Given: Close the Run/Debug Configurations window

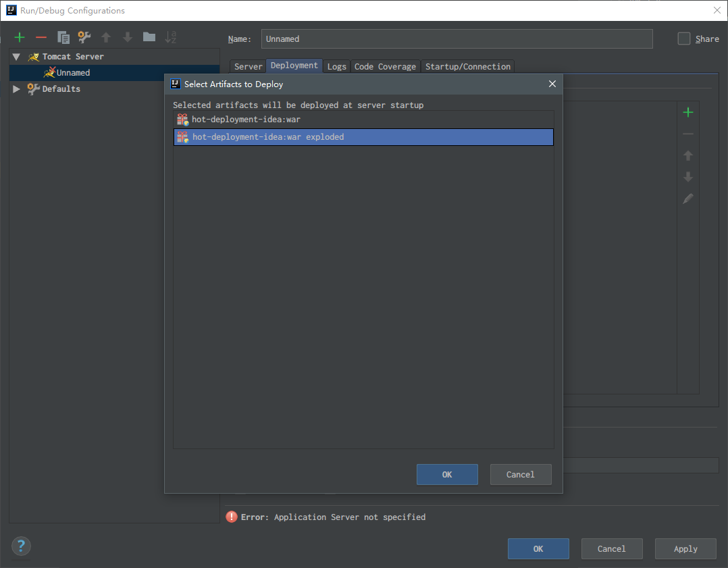Looking at the screenshot, I should click(717, 10).
